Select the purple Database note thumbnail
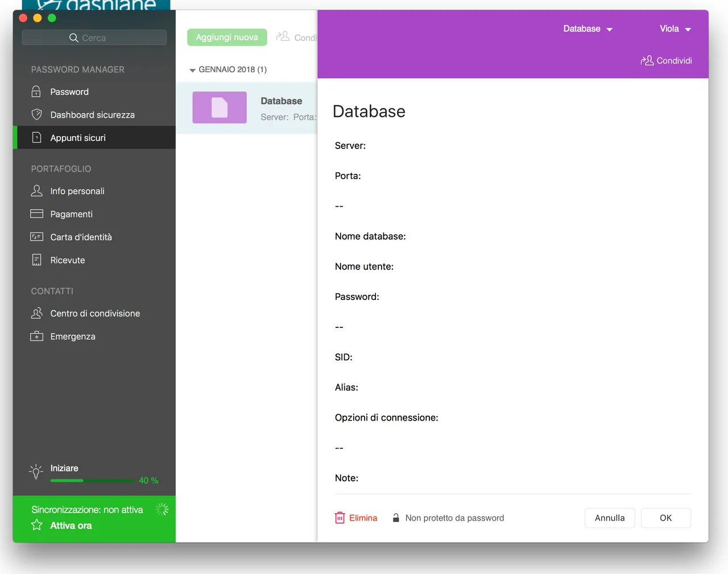Image resolution: width=728 pixels, height=574 pixels. [x=220, y=107]
